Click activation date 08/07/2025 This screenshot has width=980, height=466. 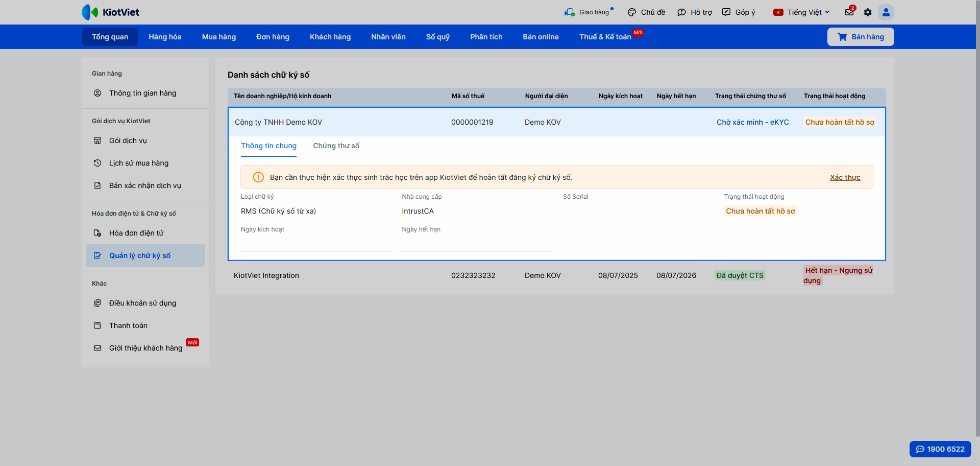coord(618,275)
